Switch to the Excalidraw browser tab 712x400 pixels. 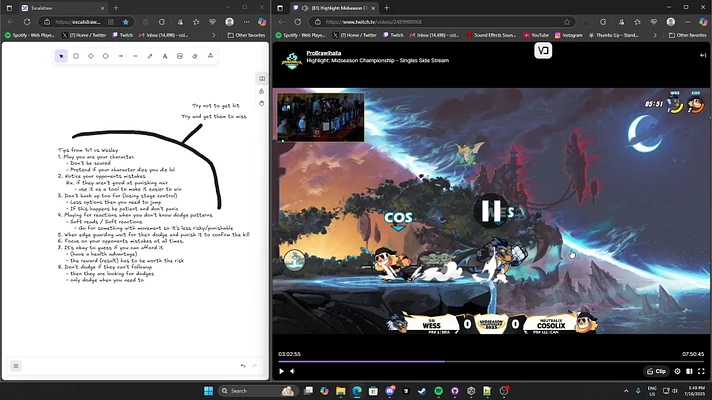tap(63, 8)
